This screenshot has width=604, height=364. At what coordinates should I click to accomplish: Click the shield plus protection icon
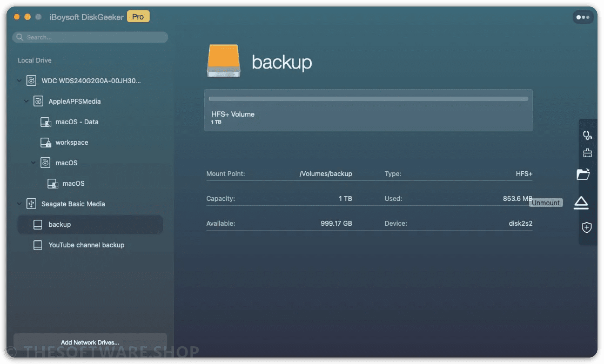pos(586,227)
